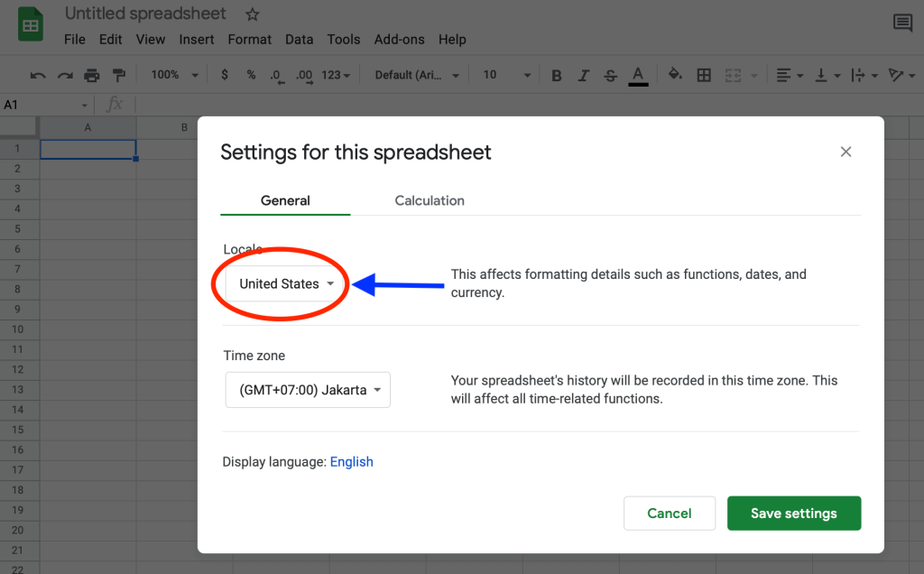Toggle italic formatting
Screen dimensions: 924x574
[583, 75]
